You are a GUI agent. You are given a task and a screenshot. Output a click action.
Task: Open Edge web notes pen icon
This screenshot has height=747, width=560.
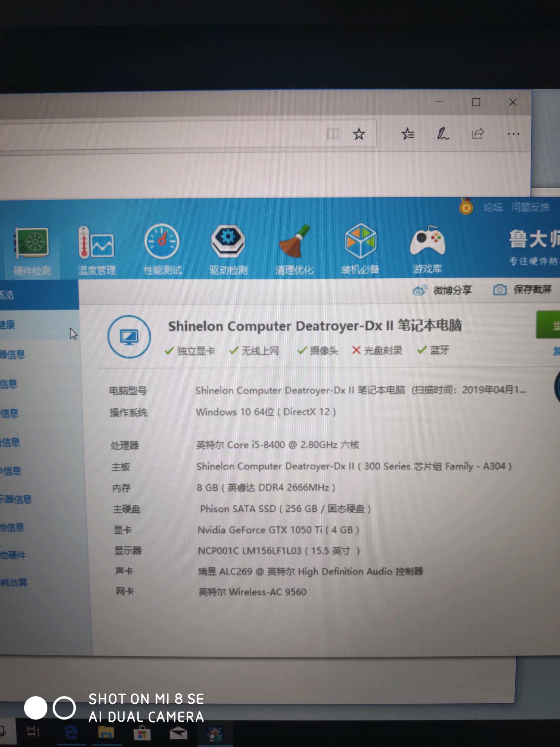[x=443, y=134]
